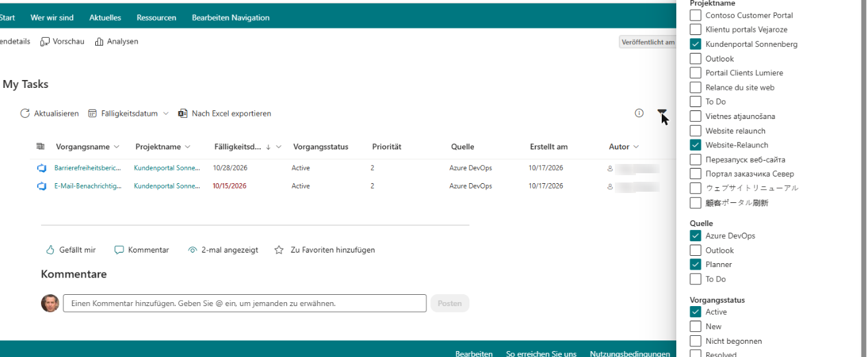
Task: Uncheck Kundenportal Sonnenberg checkbox
Action: click(x=695, y=44)
